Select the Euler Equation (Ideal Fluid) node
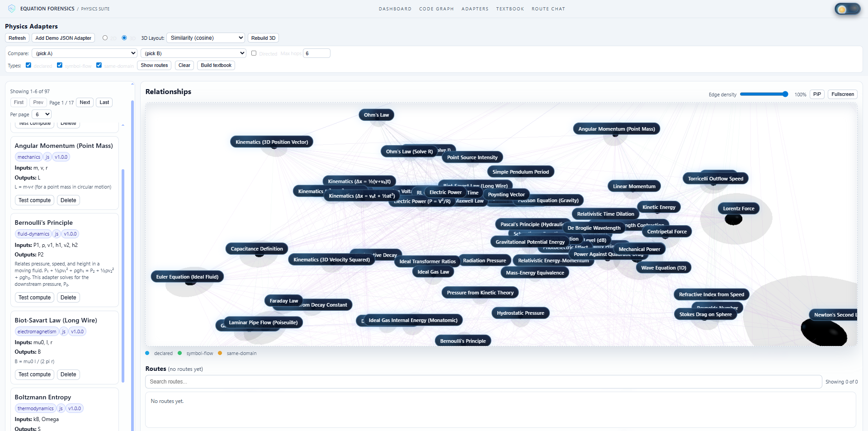The height and width of the screenshot is (431, 868). 187,277
